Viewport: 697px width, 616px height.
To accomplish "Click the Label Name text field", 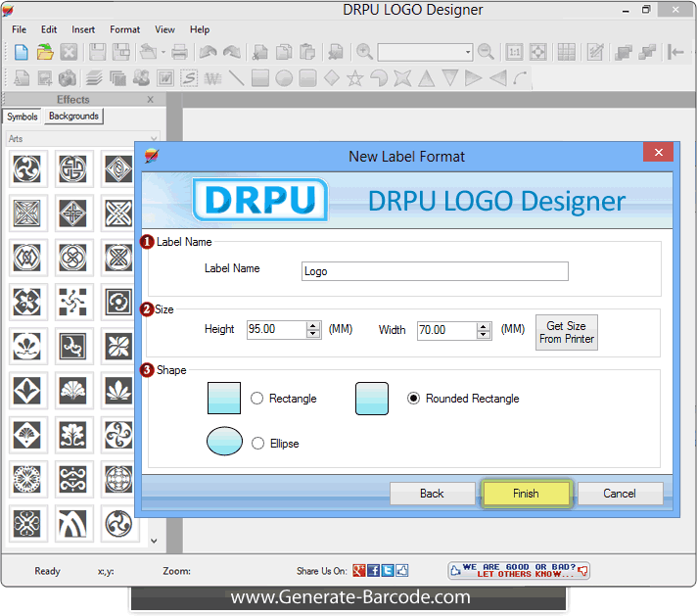I will pyautogui.click(x=435, y=271).
